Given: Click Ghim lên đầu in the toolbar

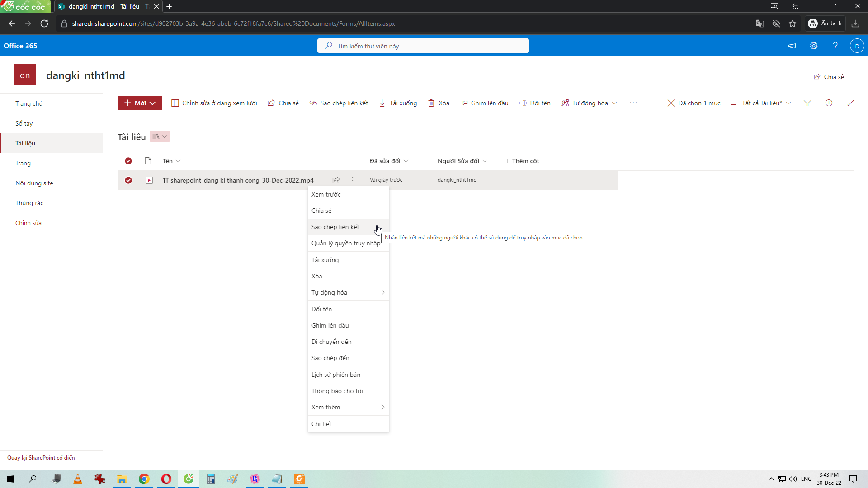Looking at the screenshot, I should 484,103.
